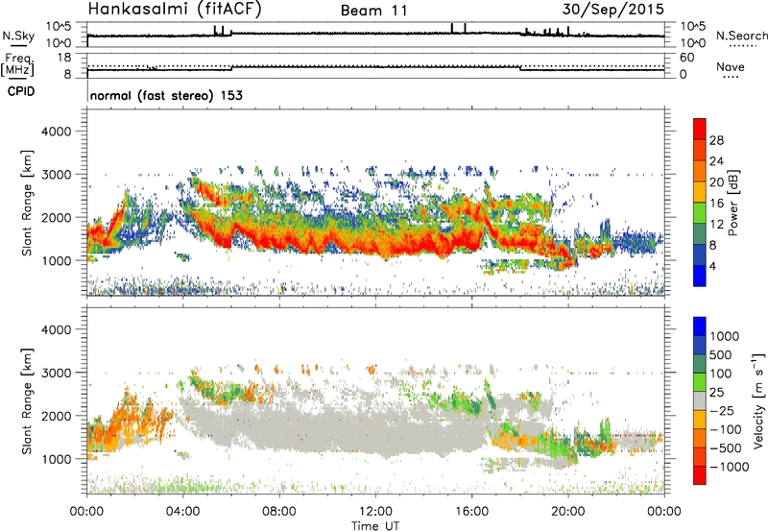Click the 'Time UT' axis title

coord(375,526)
